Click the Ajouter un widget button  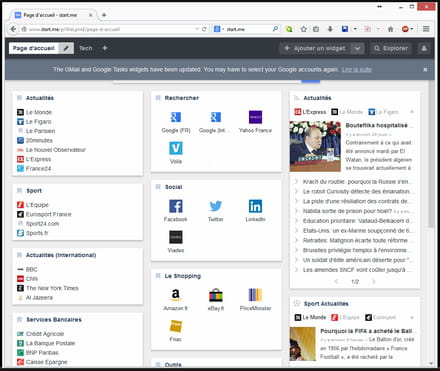[x=315, y=48]
